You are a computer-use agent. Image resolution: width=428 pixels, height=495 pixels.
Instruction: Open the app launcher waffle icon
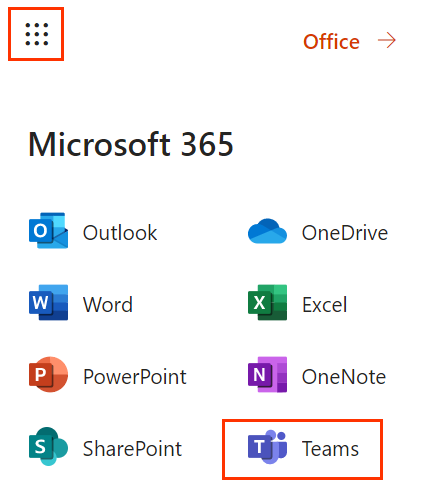click(x=37, y=34)
